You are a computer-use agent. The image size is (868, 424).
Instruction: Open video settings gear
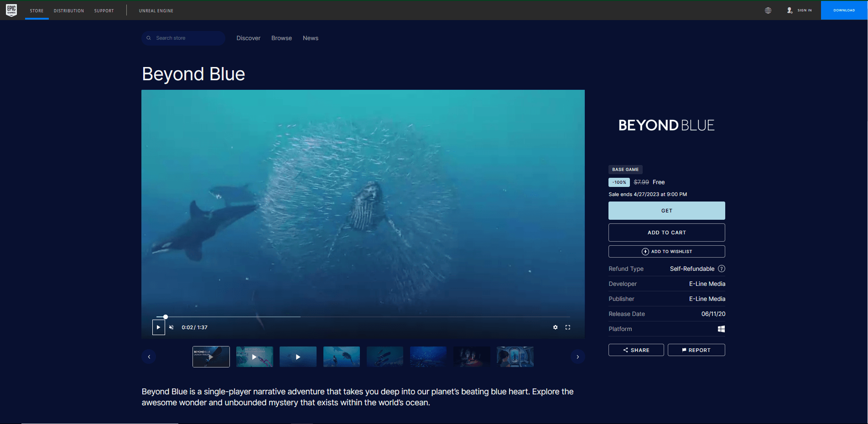555,327
